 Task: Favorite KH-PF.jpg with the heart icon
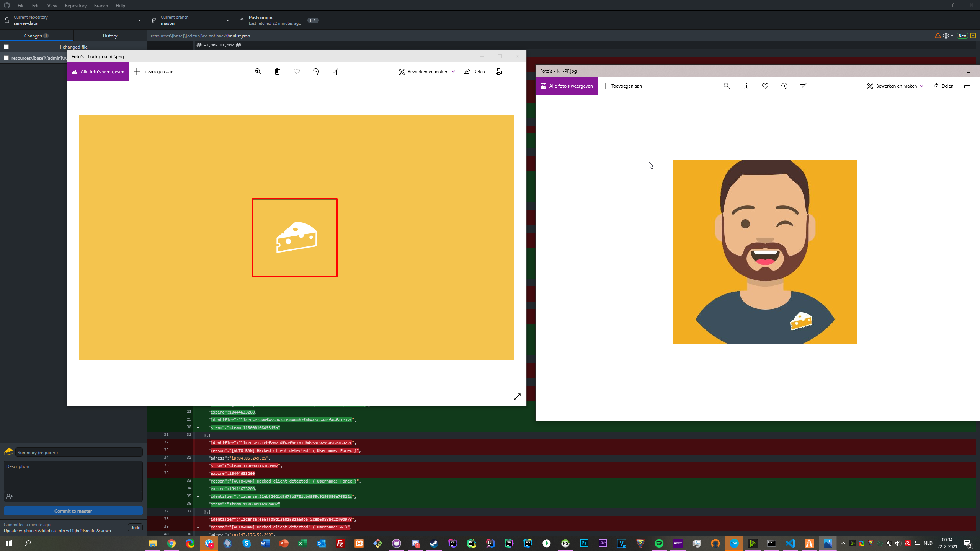[x=765, y=86]
